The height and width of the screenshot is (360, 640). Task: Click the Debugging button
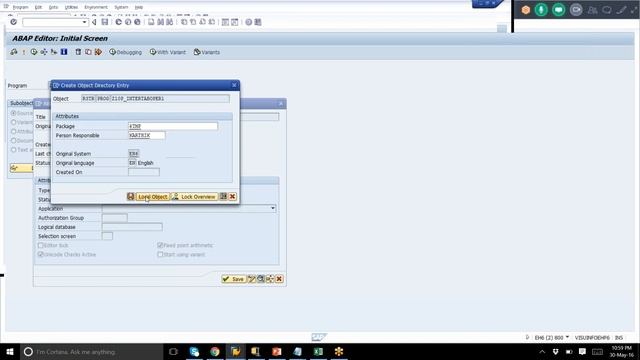pyautogui.click(x=126, y=52)
